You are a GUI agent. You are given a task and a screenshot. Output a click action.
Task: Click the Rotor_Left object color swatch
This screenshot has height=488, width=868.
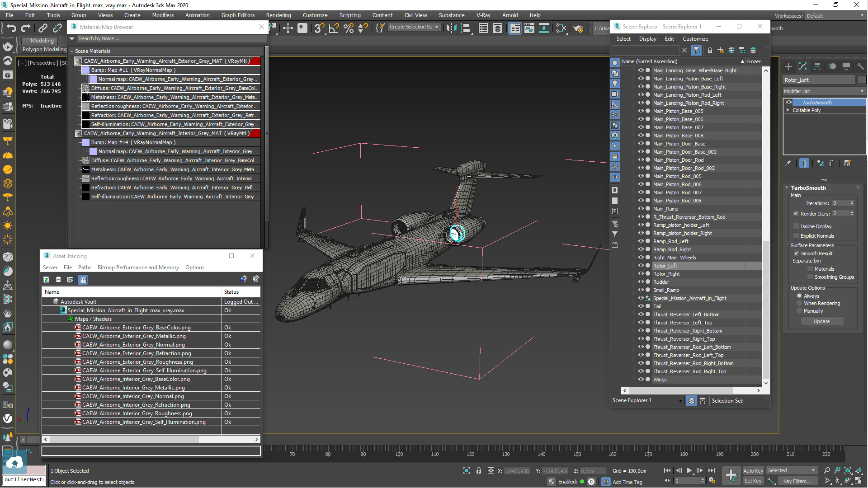point(862,80)
